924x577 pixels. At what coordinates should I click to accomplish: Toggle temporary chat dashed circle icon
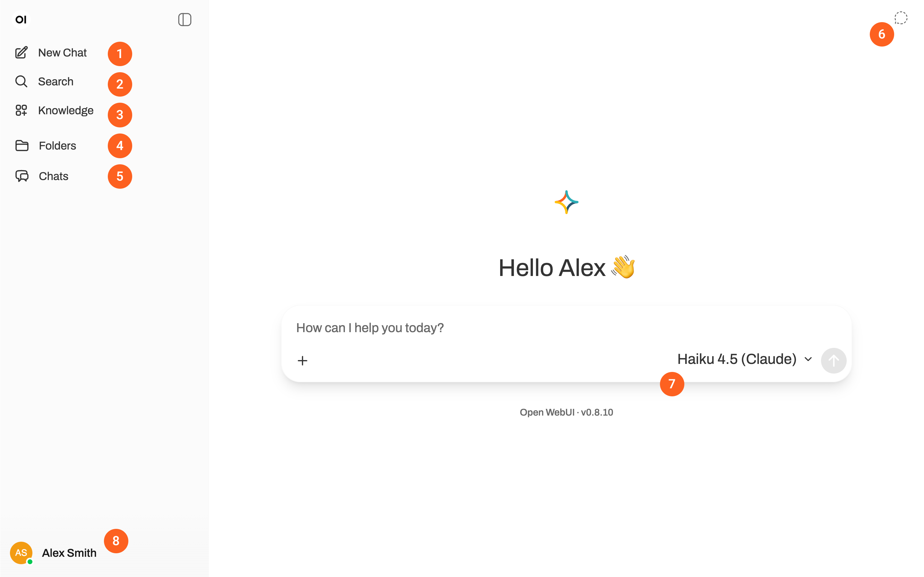tap(901, 18)
